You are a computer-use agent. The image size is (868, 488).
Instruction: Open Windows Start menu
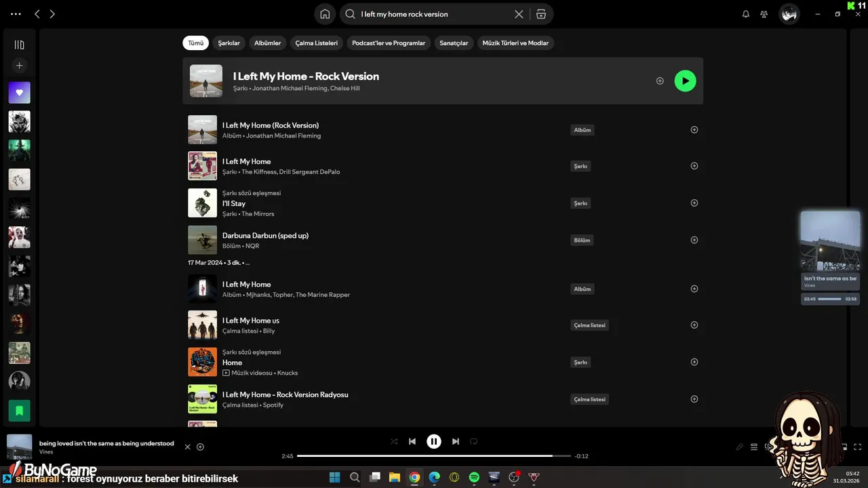tap(334, 477)
